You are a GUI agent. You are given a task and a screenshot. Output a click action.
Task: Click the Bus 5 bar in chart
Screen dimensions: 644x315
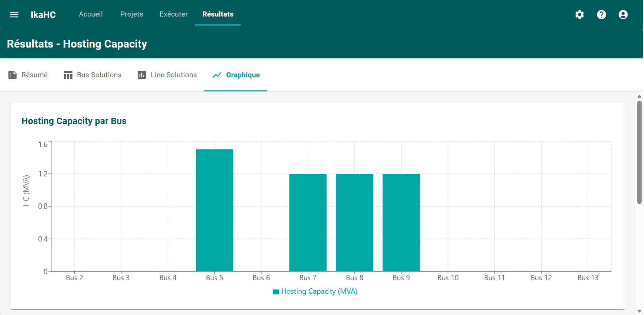pyautogui.click(x=215, y=210)
